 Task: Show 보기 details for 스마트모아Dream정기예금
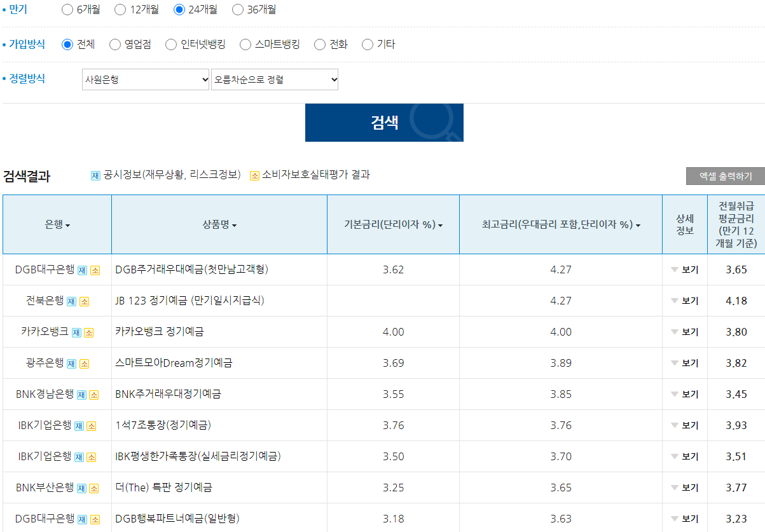click(x=685, y=363)
